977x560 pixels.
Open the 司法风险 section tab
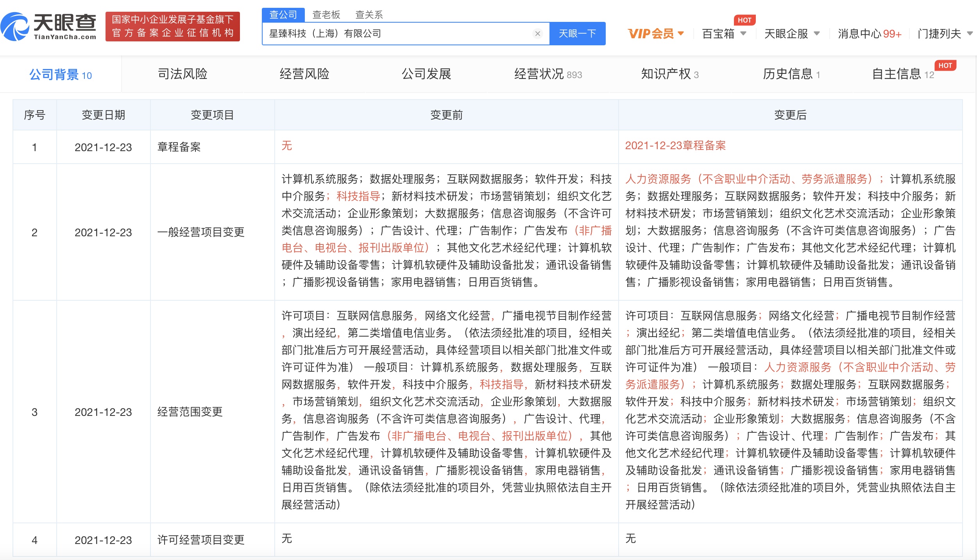click(183, 74)
